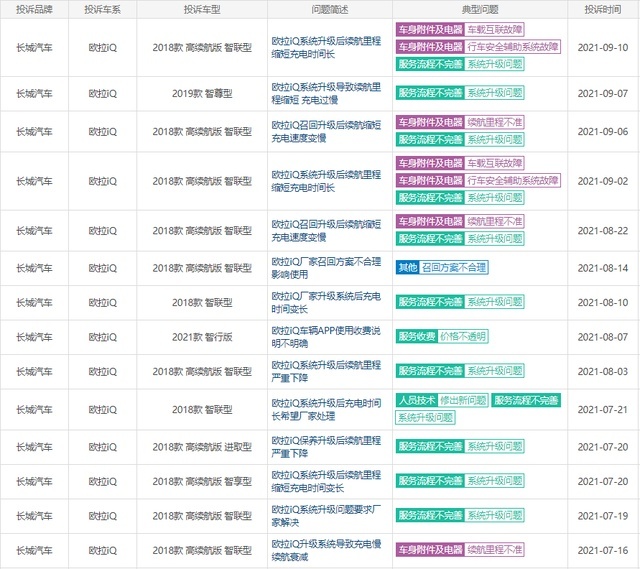The image size is (640, 569).
Task: Click model cell 2018款 高续航版 进取型
Action: point(202,447)
